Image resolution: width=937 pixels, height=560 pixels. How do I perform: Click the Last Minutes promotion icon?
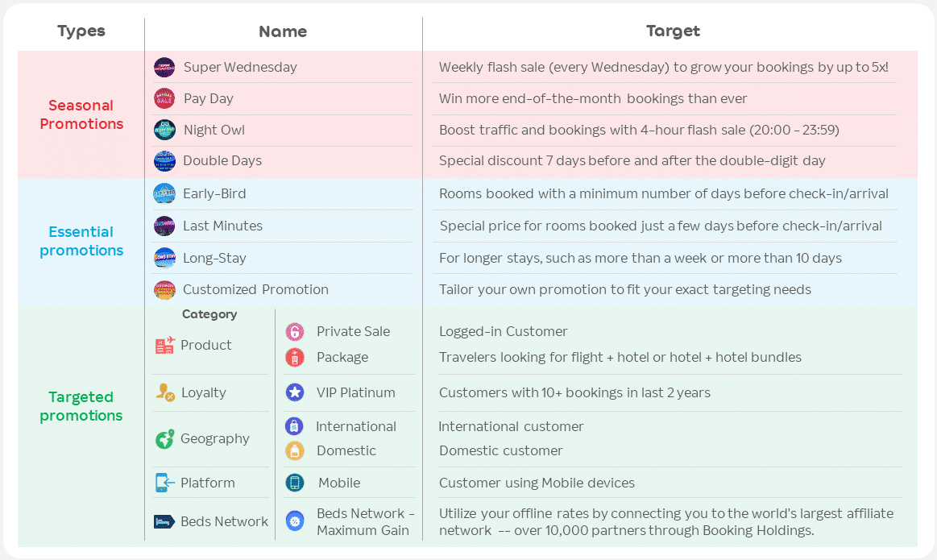164,226
